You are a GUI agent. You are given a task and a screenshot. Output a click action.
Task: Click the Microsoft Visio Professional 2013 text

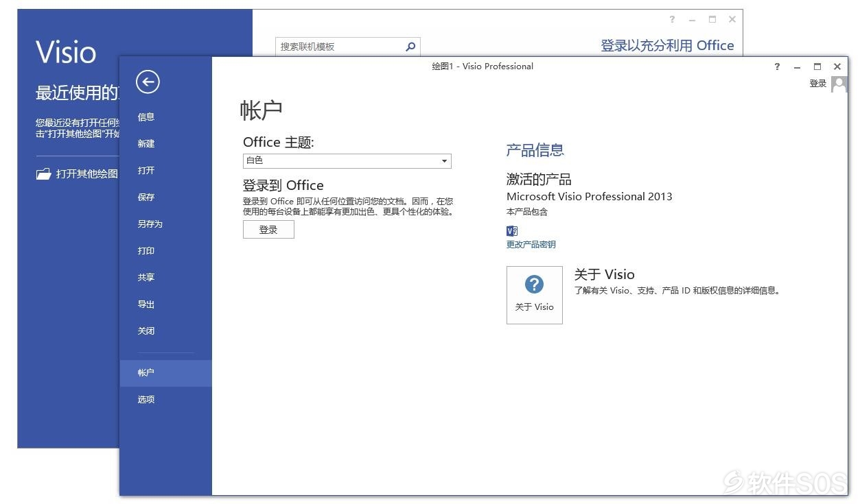click(590, 197)
